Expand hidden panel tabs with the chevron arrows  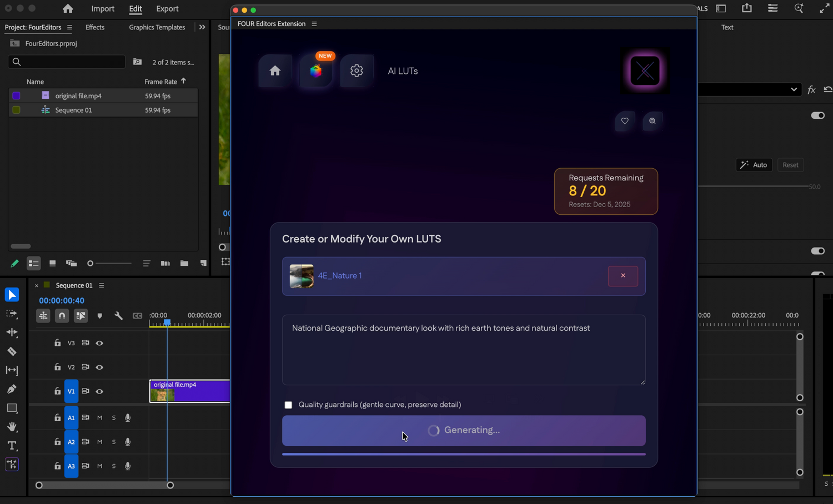pos(202,27)
